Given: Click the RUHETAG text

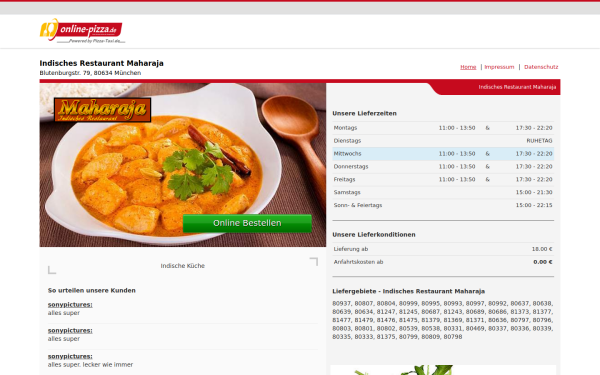Looking at the screenshot, I should (539, 141).
